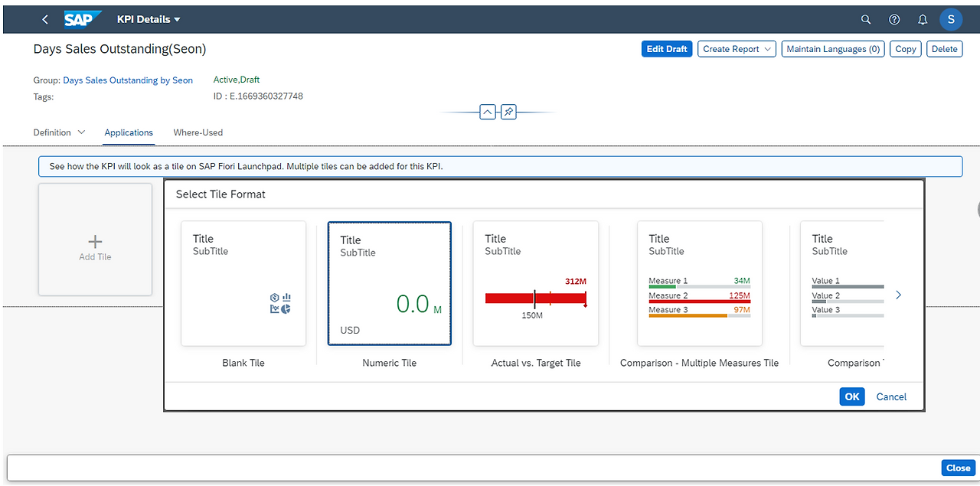The width and height of the screenshot is (980, 486).
Task: Open the search magnifier icon
Action: 866,20
